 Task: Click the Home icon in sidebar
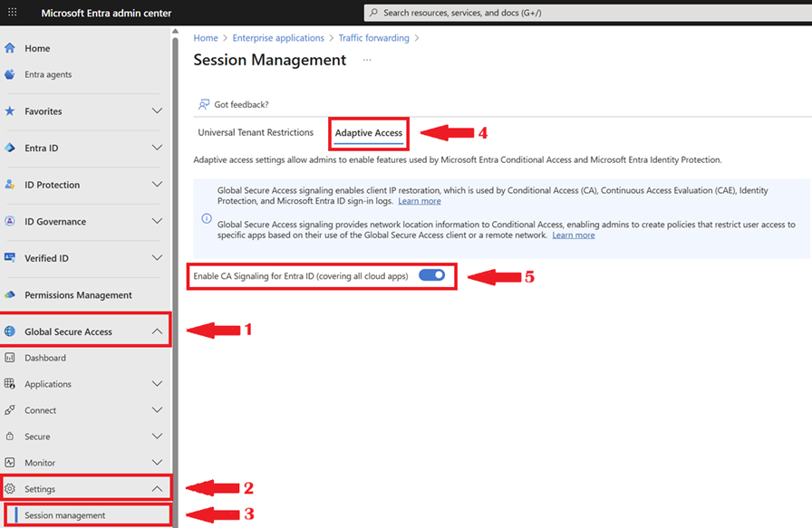pyautogui.click(x=10, y=48)
